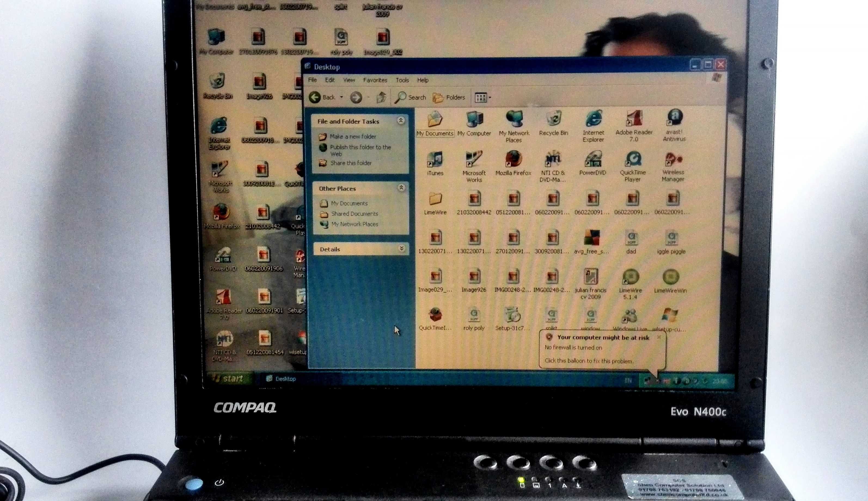
Task: Select Recycle Bin icon in Desktop window
Action: pos(553,123)
